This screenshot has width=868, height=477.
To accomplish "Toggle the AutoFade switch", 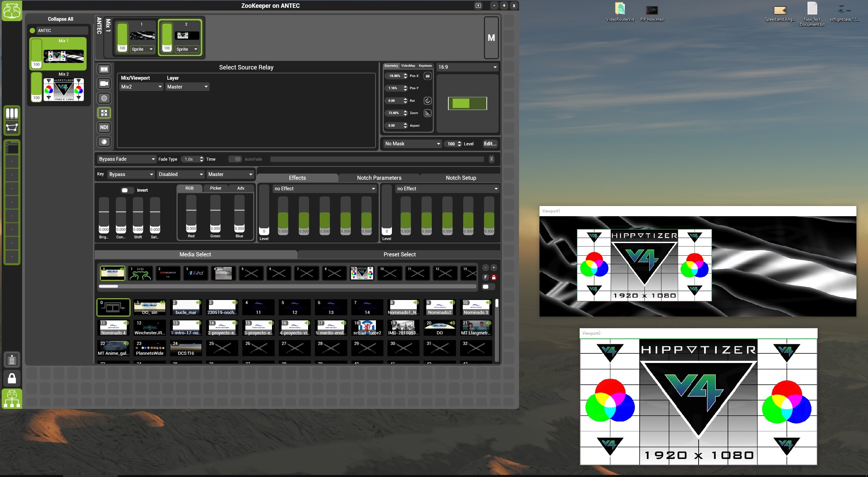I will [235, 159].
